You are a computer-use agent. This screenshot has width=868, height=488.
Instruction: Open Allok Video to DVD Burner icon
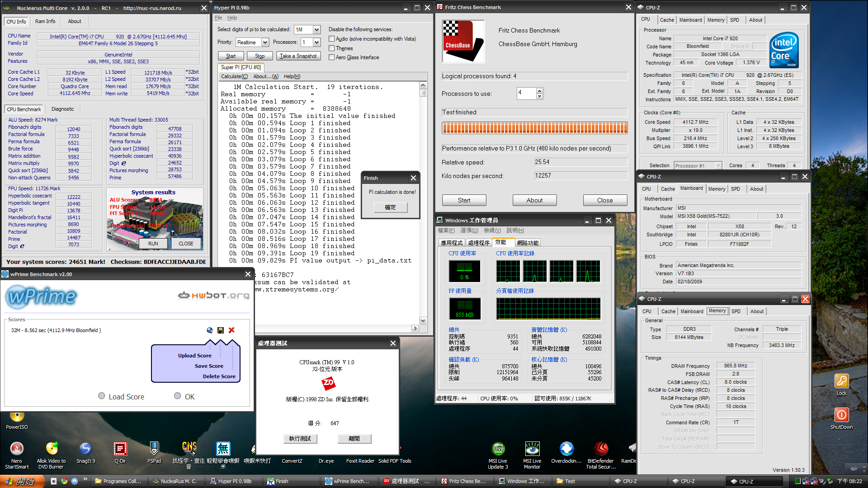(51, 455)
